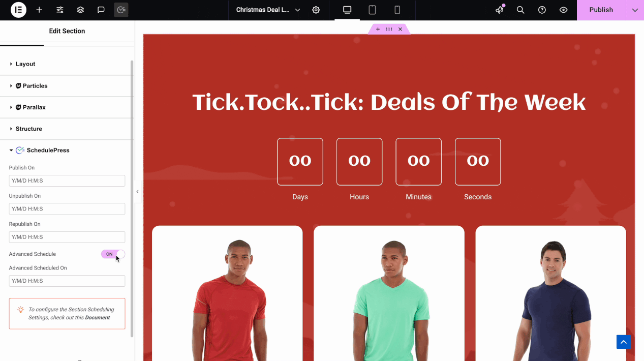
Task: Open the Document link in notice
Action: pyautogui.click(x=97, y=317)
